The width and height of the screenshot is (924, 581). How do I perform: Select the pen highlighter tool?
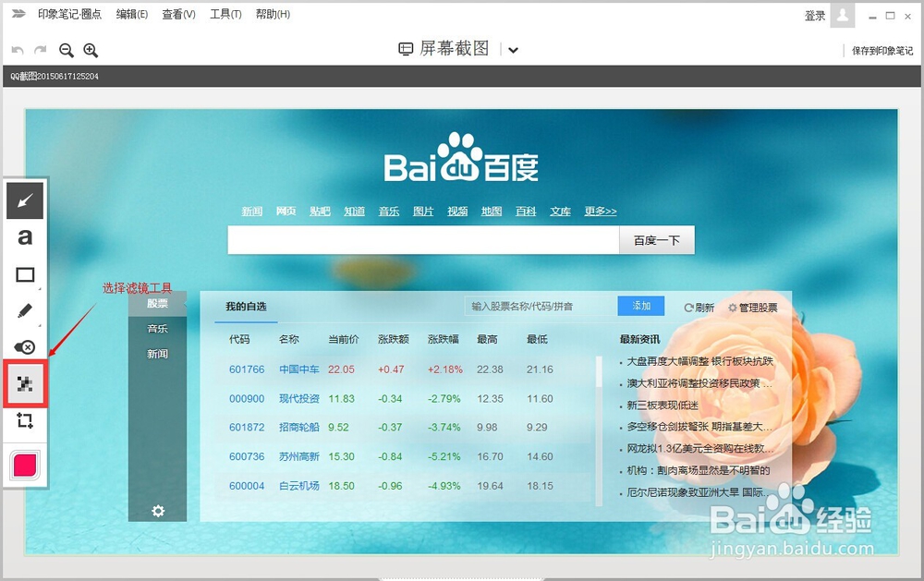coord(25,311)
